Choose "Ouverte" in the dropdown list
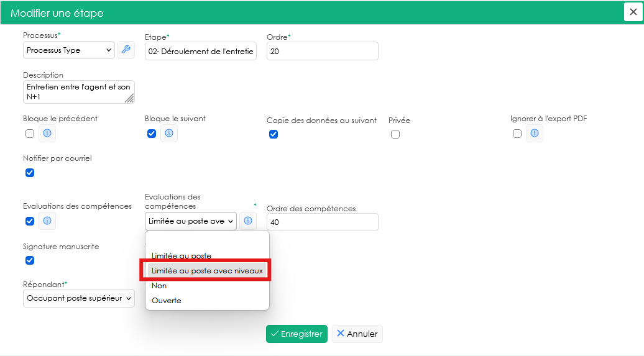Screen dimensions: 644x356 [207, 300]
